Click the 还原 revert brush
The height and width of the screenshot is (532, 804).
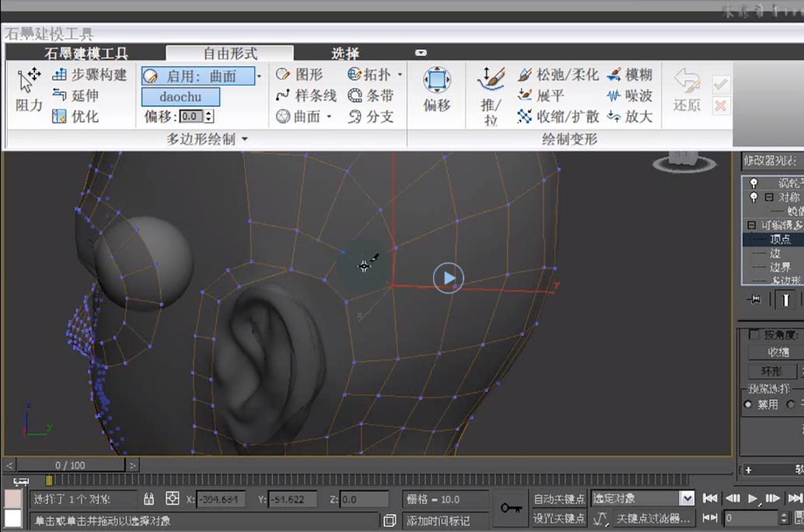pyautogui.click(x=687, y=89)
